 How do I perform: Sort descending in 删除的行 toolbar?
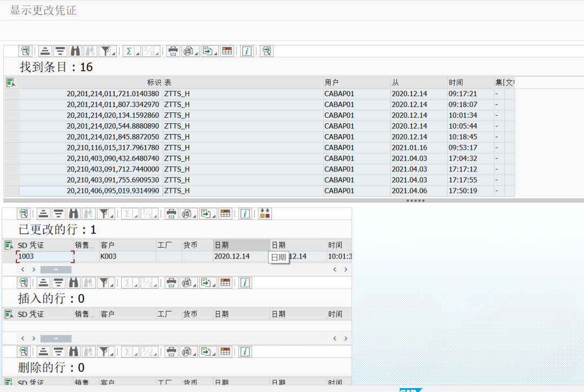tap(58, 351)
